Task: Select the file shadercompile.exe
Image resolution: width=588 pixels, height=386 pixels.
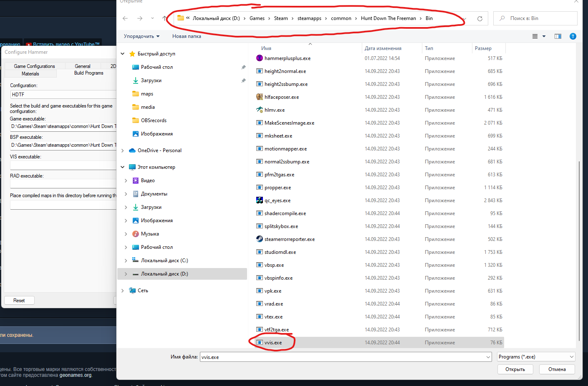Action: (x=285, y=213)
